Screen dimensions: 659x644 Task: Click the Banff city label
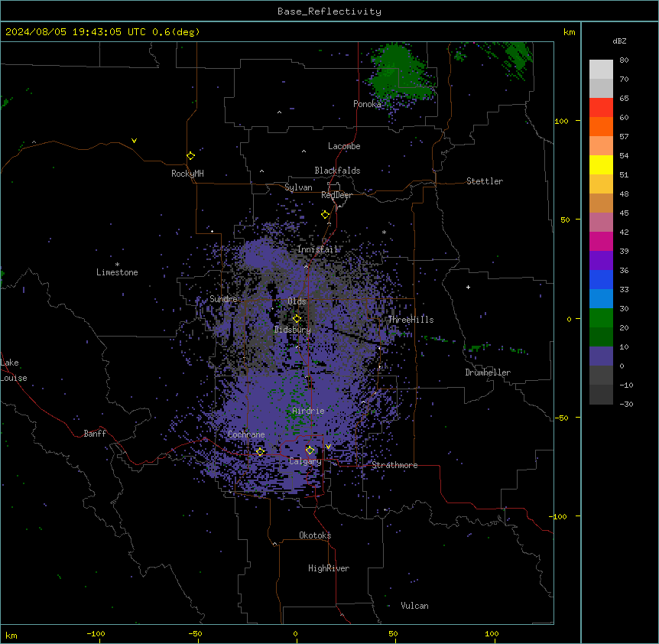coord(95,434)
